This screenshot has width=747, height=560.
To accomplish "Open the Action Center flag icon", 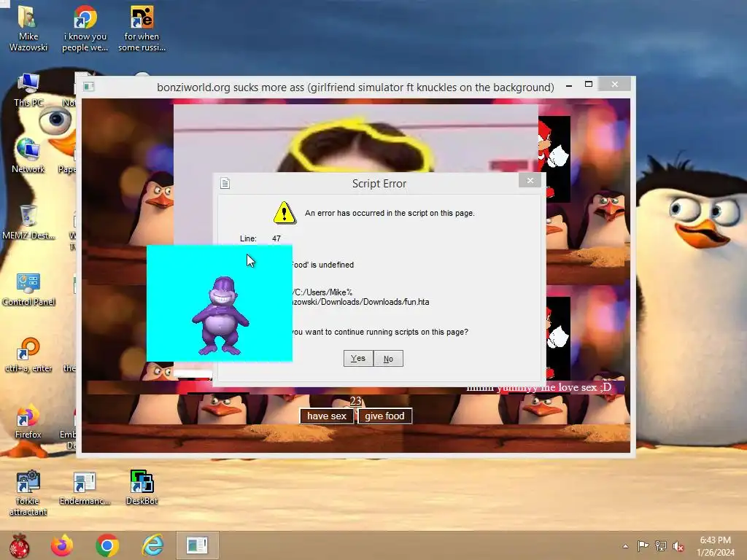I will [x=643, y=546].
